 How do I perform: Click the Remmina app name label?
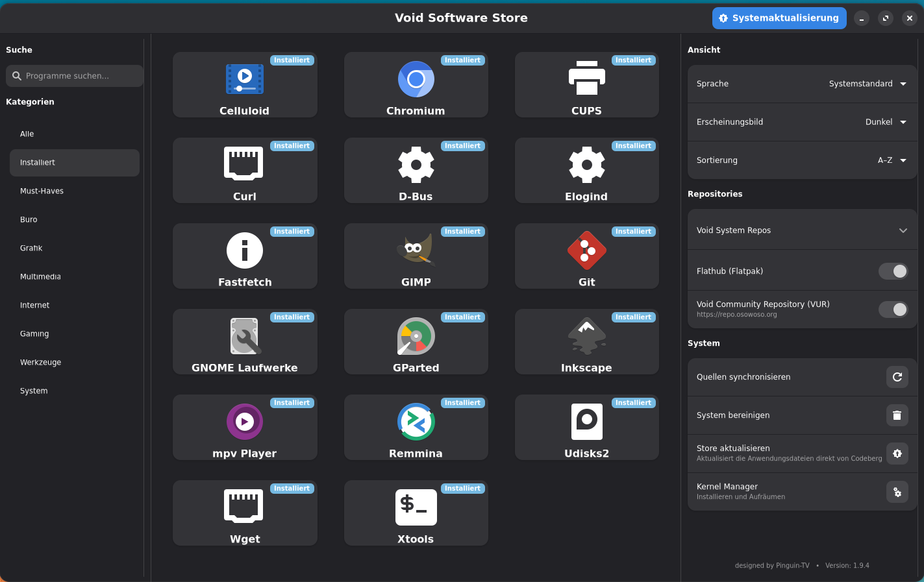coord(416,454)
